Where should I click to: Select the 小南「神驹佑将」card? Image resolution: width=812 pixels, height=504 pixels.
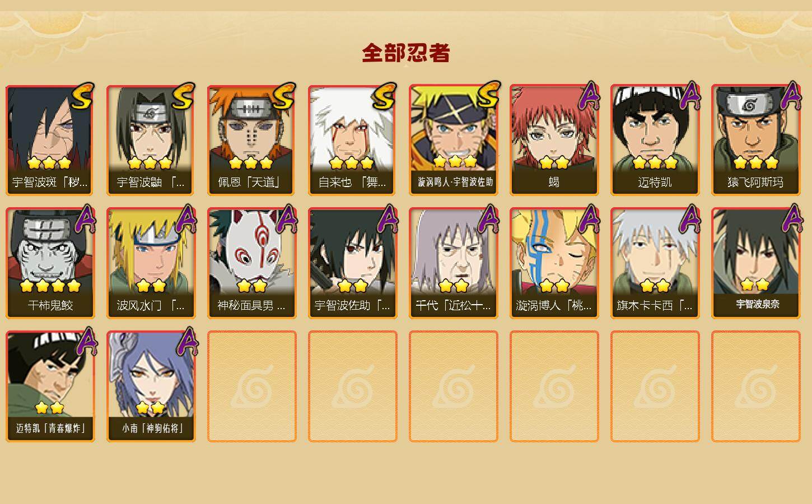pos(151,386)
